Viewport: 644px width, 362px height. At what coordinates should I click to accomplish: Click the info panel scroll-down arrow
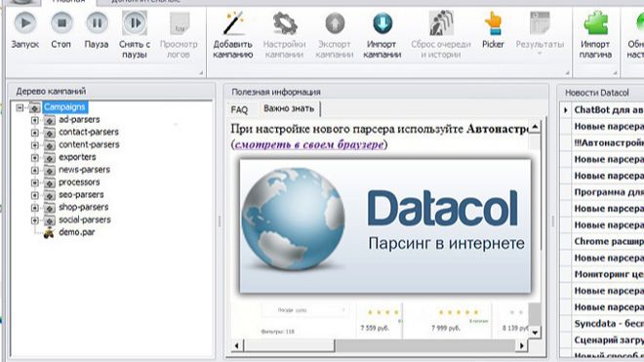(x=535, y=332)
